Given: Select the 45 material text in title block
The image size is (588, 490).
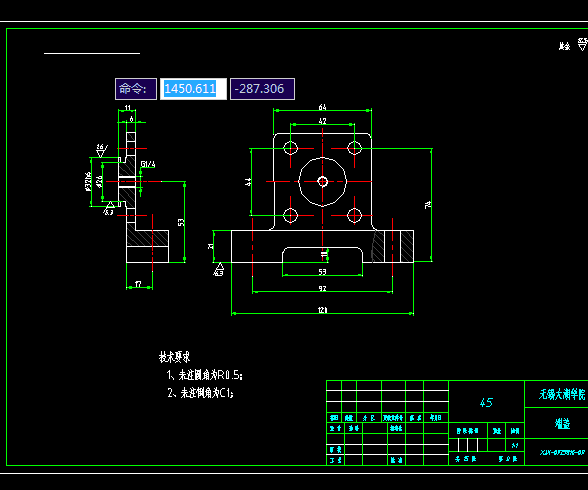Looking at the screenshot, I should (x=486, y=403).
